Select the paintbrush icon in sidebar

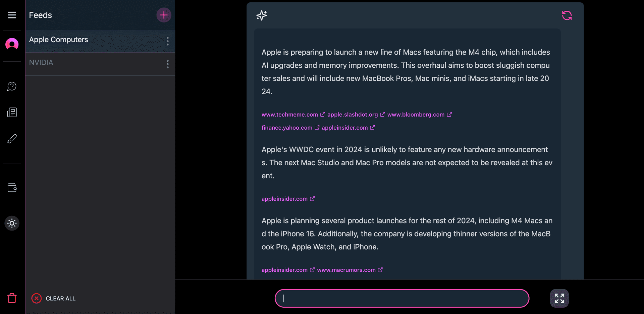12,139
